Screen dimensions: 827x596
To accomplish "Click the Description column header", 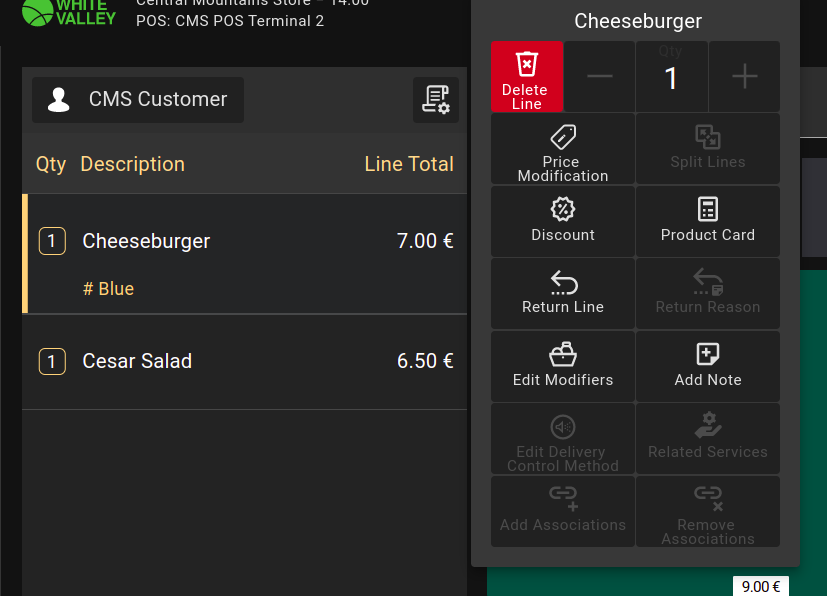I will click(132, 164).
